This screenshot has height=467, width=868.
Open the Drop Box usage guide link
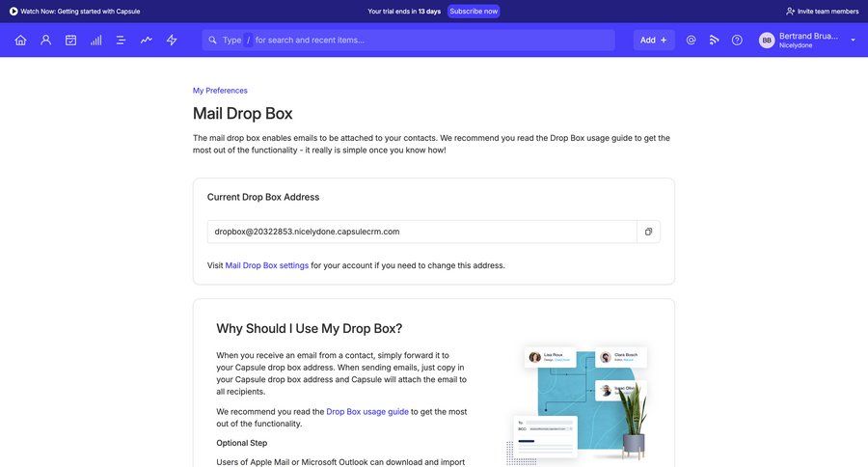(367, 412)
